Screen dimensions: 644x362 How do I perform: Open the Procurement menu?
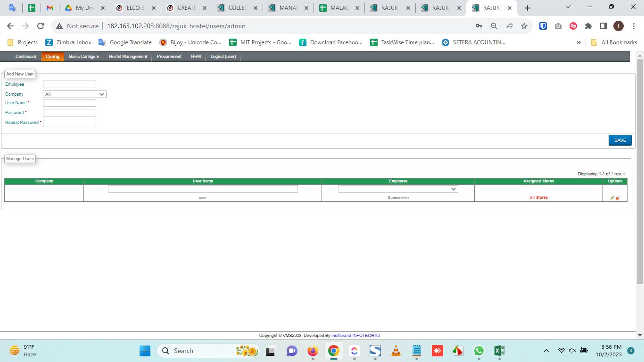[169, 57]
